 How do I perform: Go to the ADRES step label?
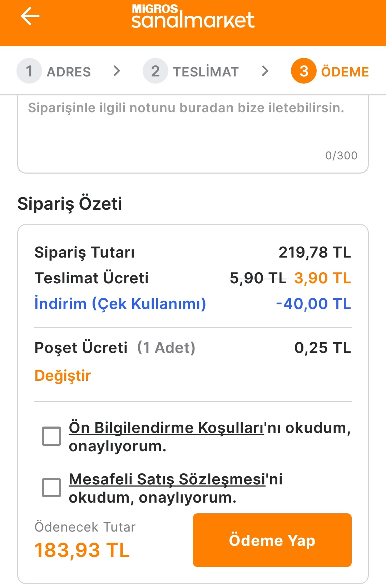click(x=69, y=72)
